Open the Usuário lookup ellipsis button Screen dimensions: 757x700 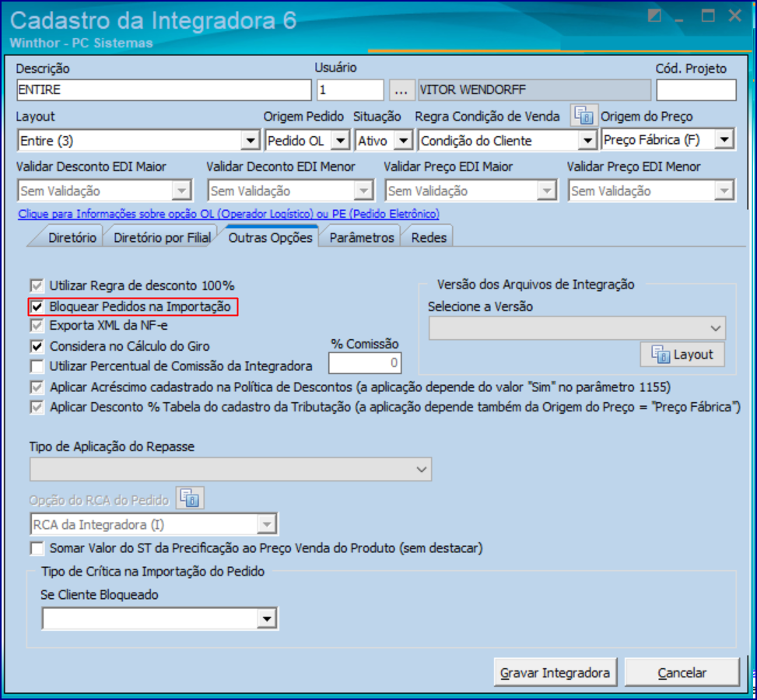[401, 90]
